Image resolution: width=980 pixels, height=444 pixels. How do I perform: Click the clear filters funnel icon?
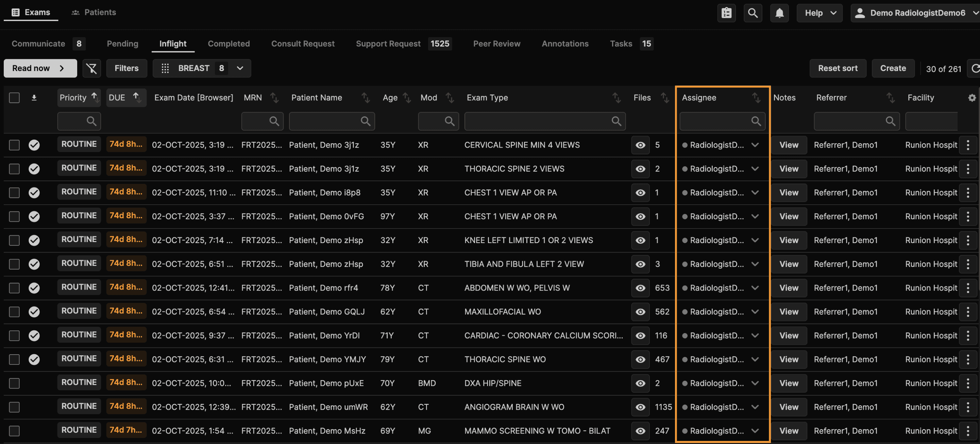click(91, 68)
